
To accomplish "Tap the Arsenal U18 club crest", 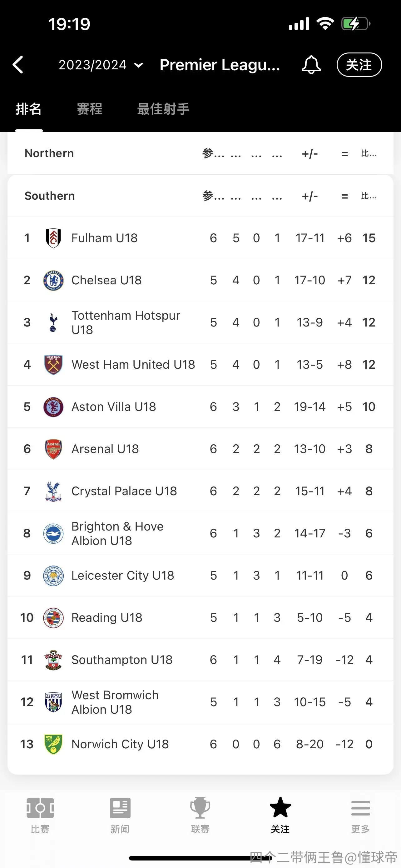I will [x=53, y=449].
